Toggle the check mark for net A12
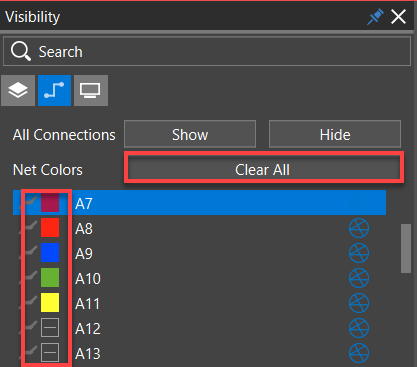This screenshot has width=417, height=367. point(29,327)
